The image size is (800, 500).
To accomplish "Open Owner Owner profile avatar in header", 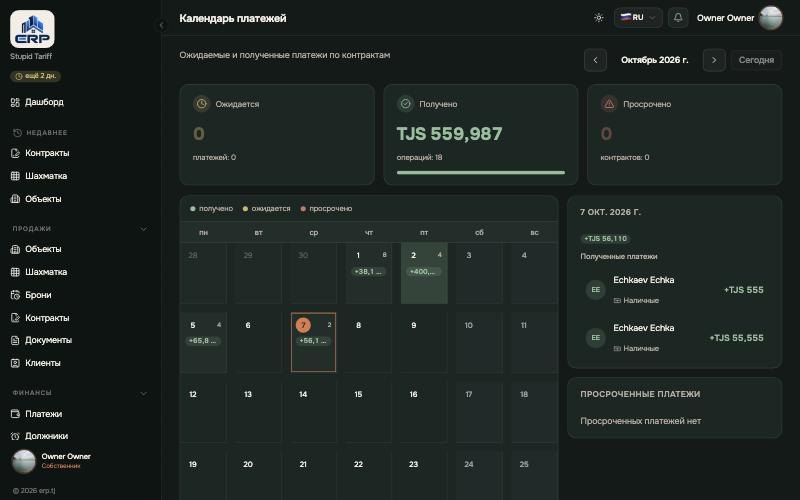I will [770, 18].
